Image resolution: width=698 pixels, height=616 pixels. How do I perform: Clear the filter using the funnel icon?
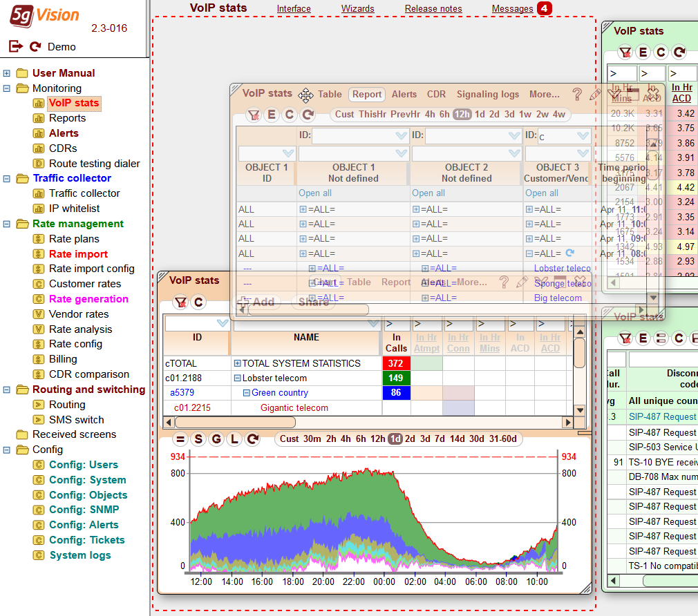tap(254, 115)
